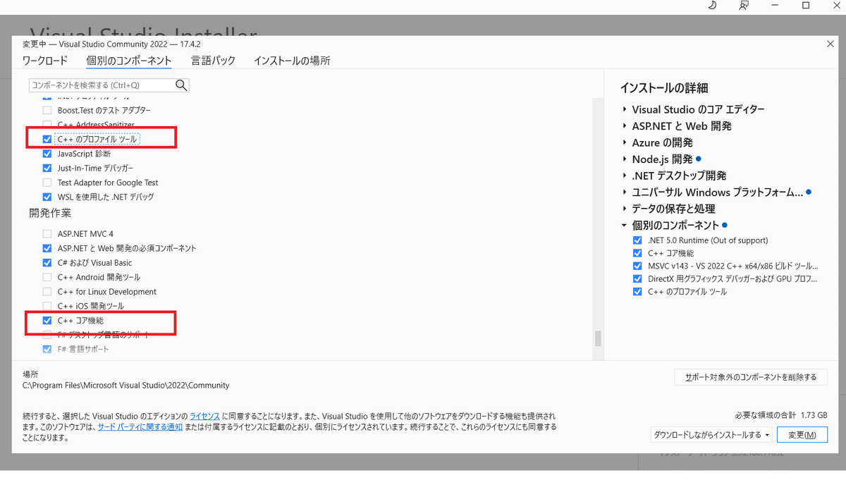Check ASP.NET MVC 4 checkbox

pyautogui.click(x=47, y=234)
